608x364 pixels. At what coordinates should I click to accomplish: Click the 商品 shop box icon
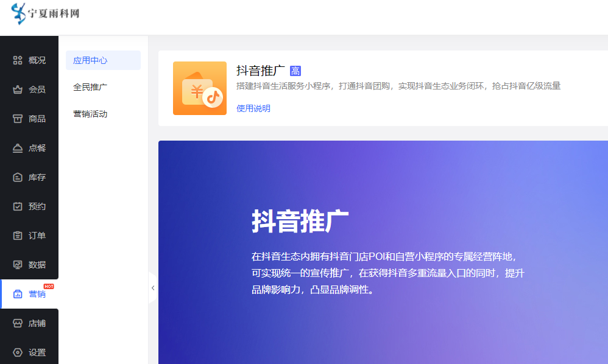18,119
